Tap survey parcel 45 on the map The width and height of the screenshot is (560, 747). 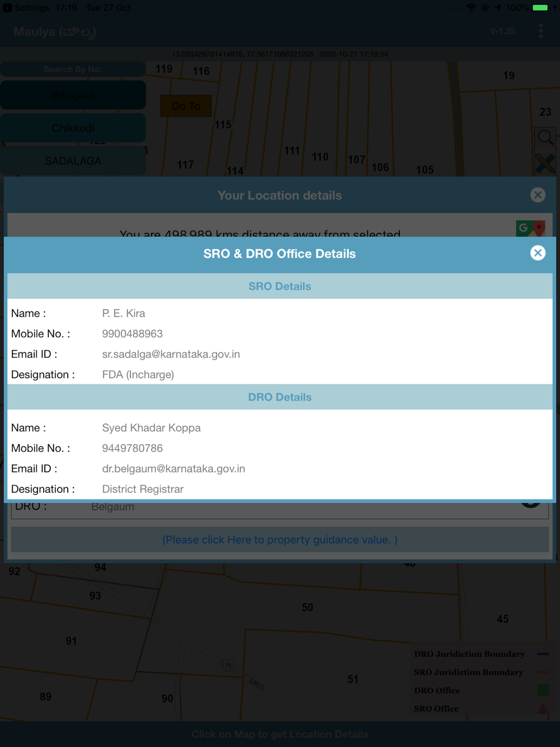(x=503, y=619)
